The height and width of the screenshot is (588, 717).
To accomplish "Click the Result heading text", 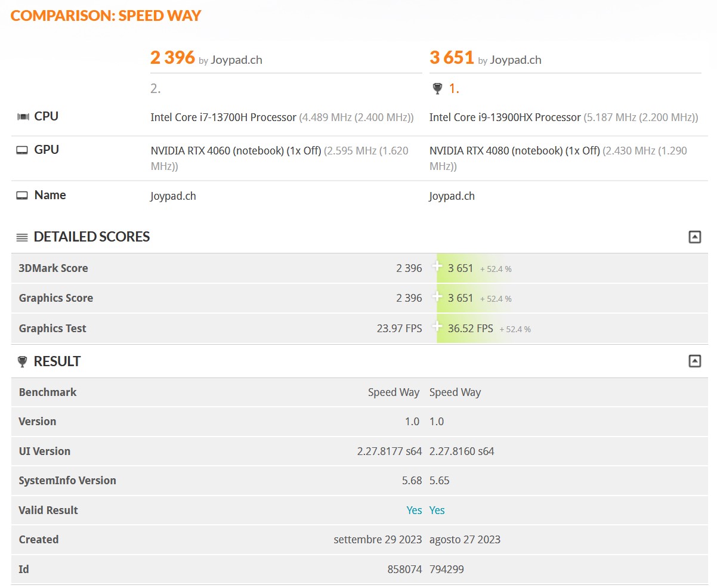I will pyautogui.click(x=57, y=361).
